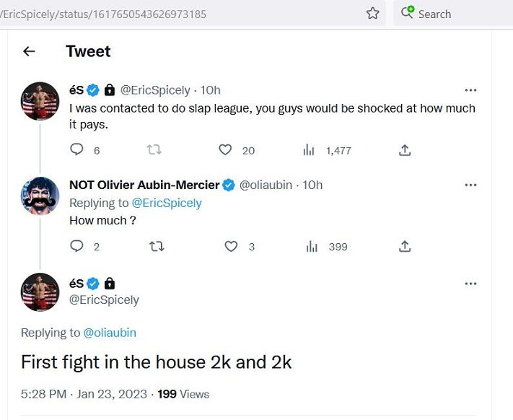Share the "How much ?" reply

coord(405,246)
